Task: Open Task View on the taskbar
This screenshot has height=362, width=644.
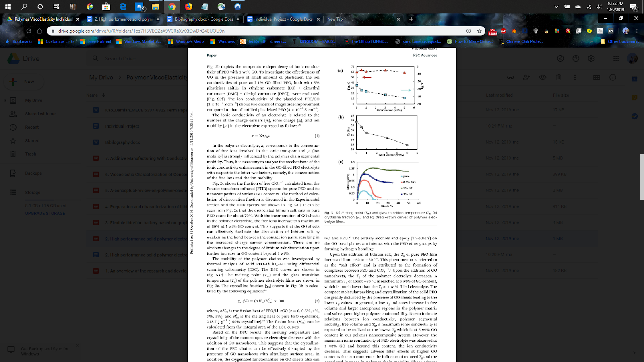Action: pyautogui.click(x=56, y=6)
